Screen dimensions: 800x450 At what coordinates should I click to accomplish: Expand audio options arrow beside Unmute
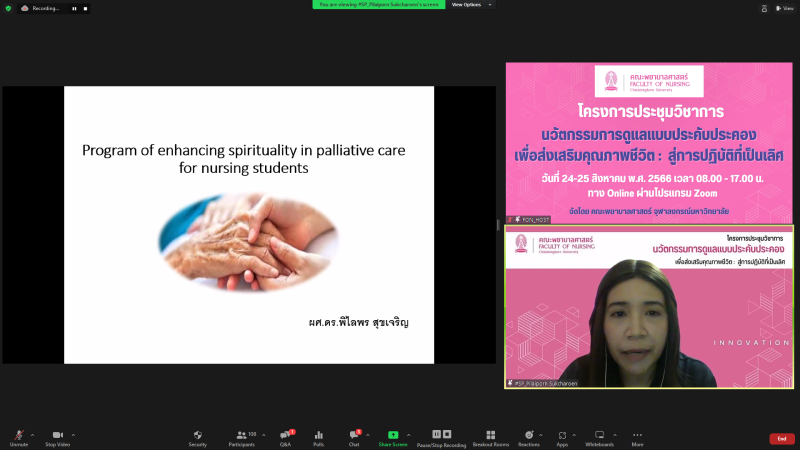(33, 434)
